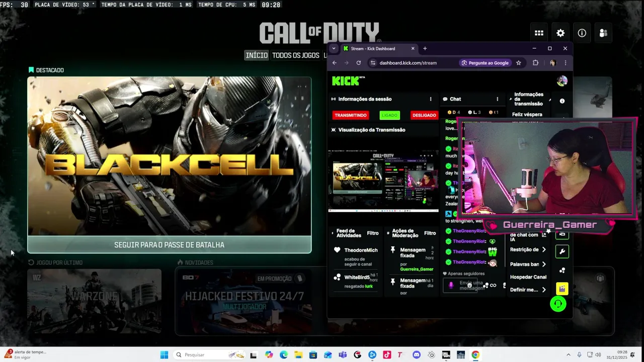Open Discord from the taskbar
The width and height of the screenshot is (644, 362).
416,355
